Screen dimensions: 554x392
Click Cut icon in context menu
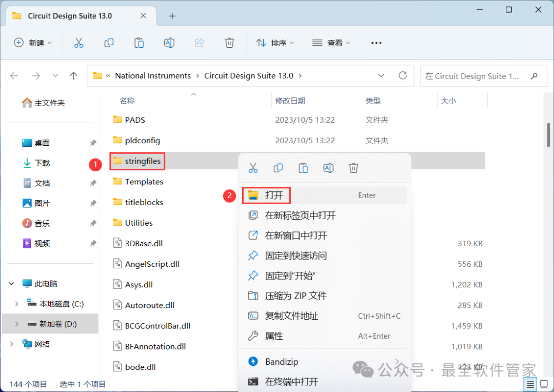(253, 168)
